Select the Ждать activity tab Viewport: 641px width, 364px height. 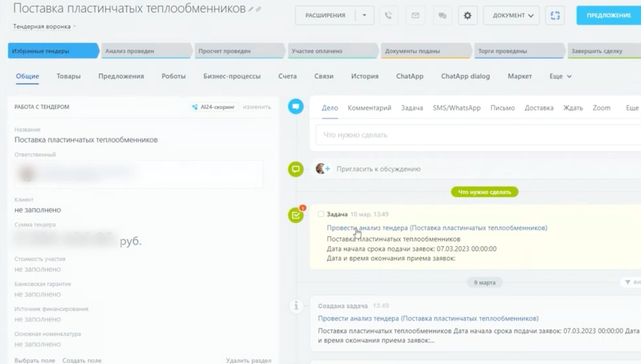pos(573,108)
